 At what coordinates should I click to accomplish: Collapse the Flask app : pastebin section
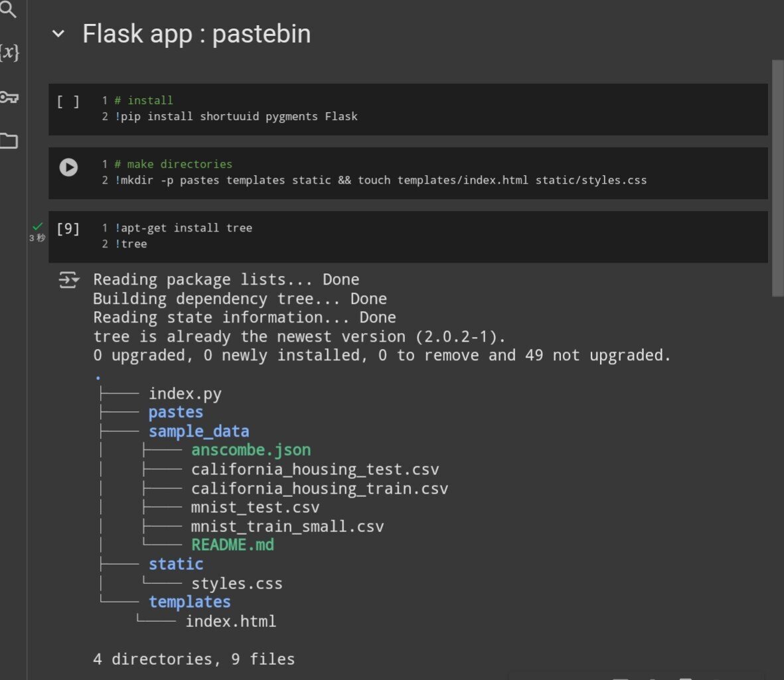point(58,34)
